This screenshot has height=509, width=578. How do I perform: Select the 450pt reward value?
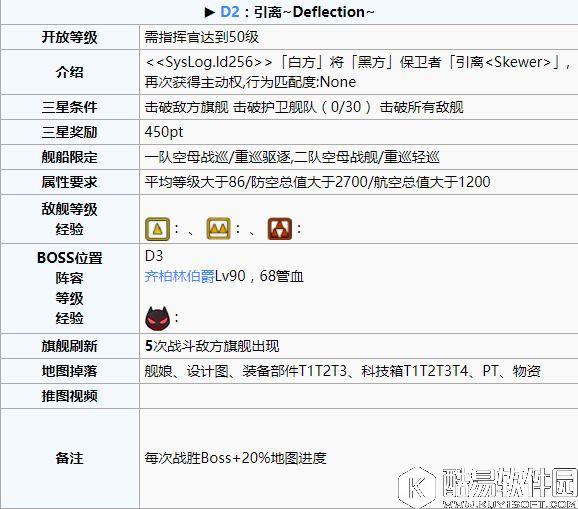coord(164,132)
